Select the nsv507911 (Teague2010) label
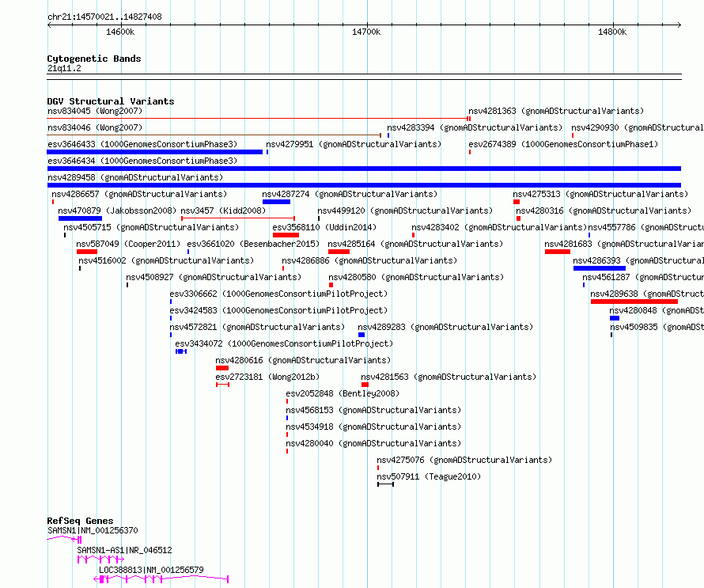Image resolution: width=704 pixels, height=588 pixels. click(429, 476)
